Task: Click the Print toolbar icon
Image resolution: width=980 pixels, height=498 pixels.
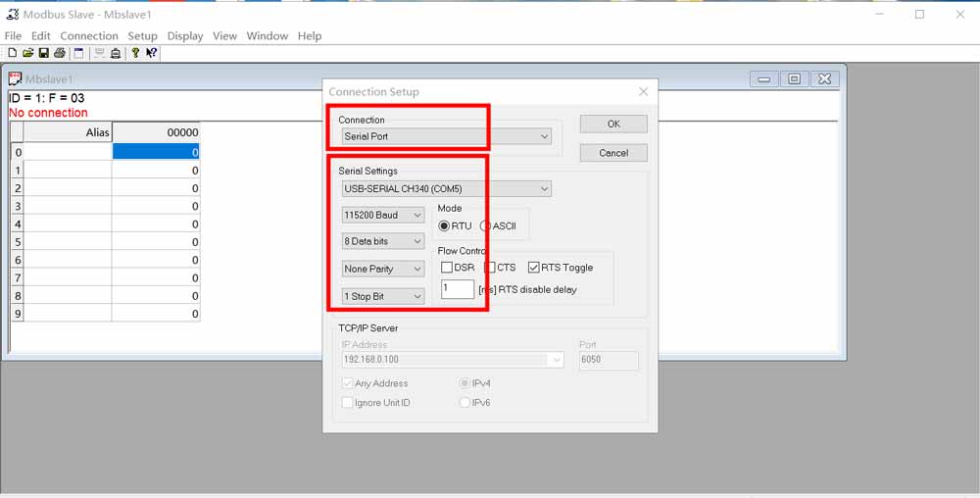Action: coord(60,53)
